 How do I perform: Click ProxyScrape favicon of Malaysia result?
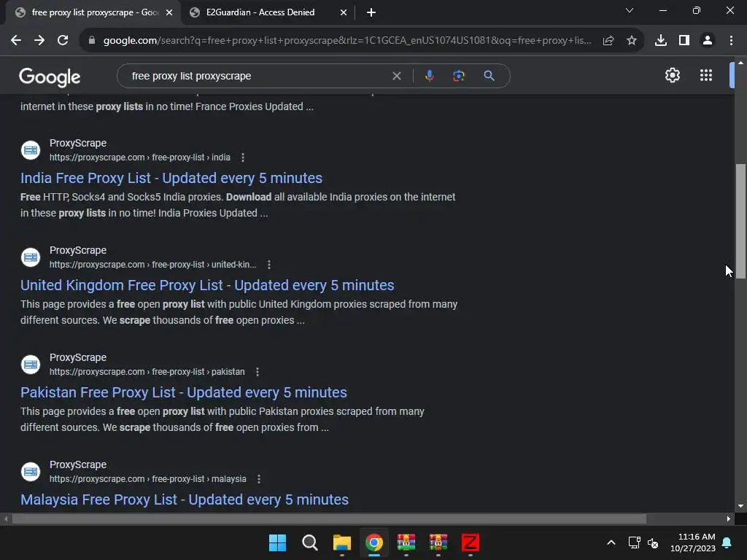(31, 472)
